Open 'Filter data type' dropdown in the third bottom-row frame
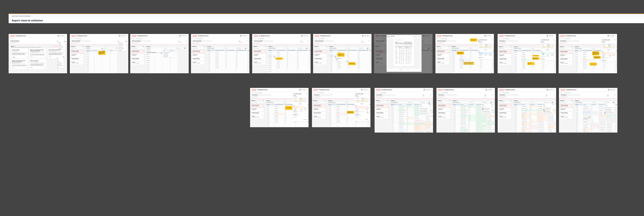Image resolution: width=644 pixels, height=216 pixels. (x=424, y=102)
